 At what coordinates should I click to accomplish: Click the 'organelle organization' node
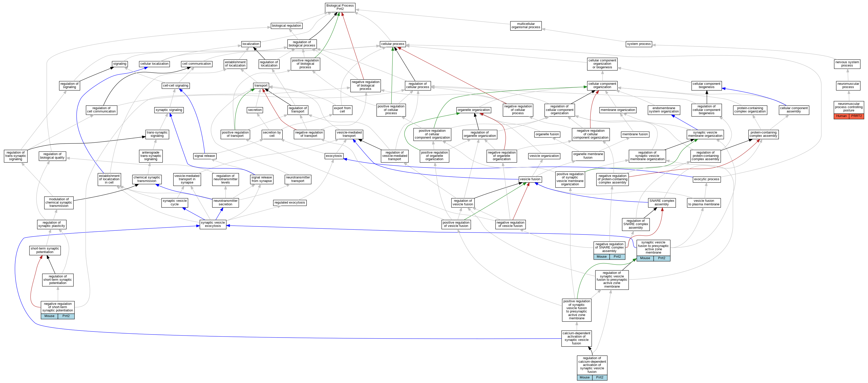click(474, 110)
